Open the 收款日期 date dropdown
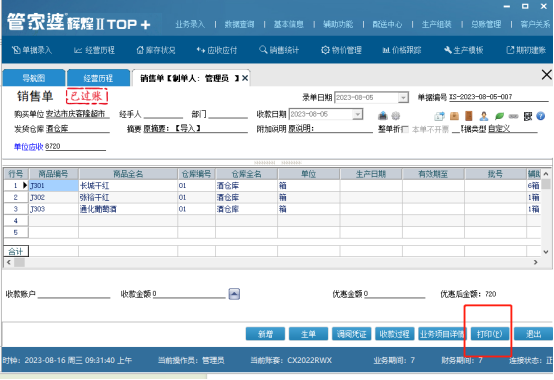 click(357, 114)
